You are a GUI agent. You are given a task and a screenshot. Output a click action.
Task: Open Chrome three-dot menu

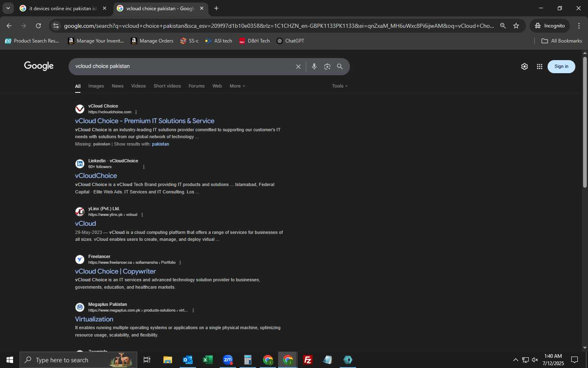[579, 26]
